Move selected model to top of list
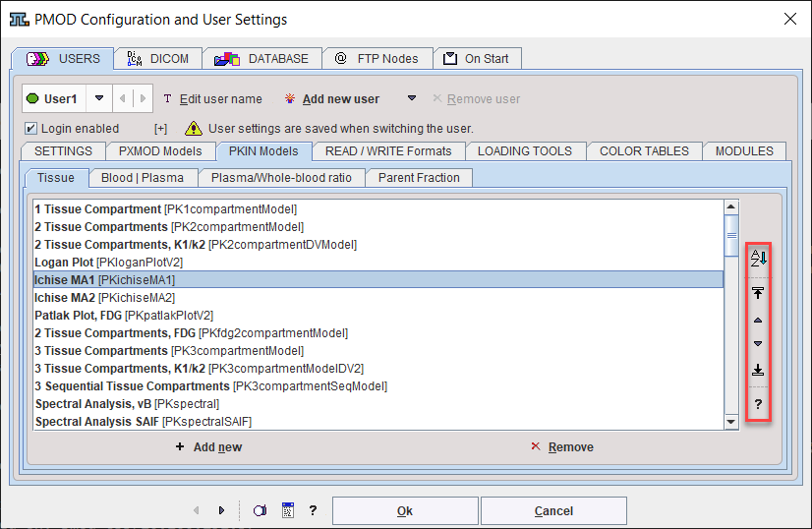This screenshot has height=529, width=812. tap(758, 293)
